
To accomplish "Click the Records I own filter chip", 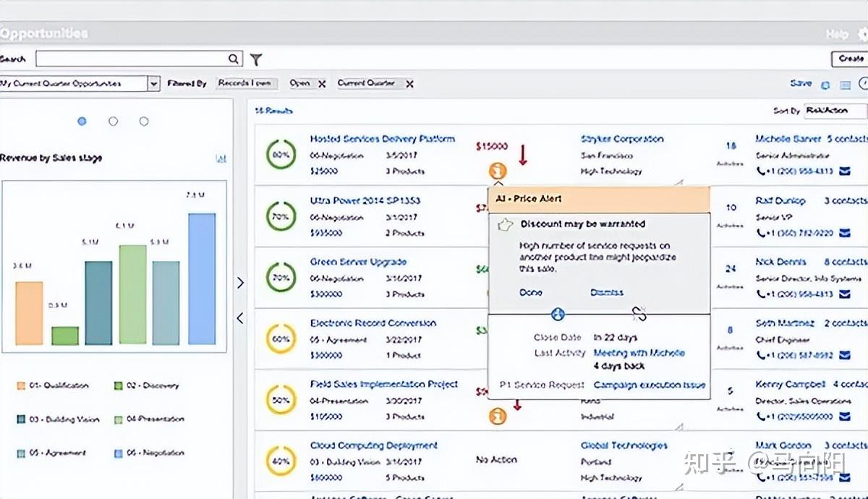I will click(247, 84).
